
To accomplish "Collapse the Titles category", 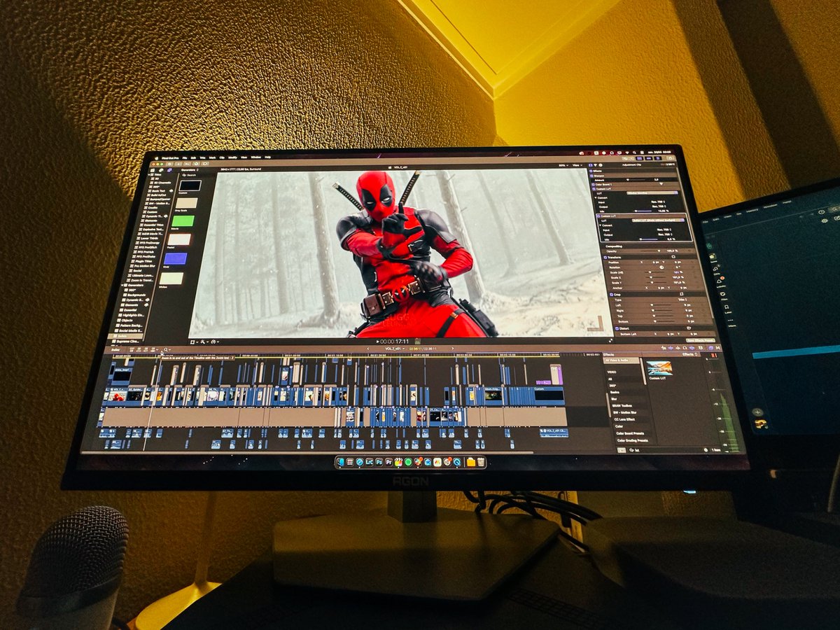I will coord(149,175).
